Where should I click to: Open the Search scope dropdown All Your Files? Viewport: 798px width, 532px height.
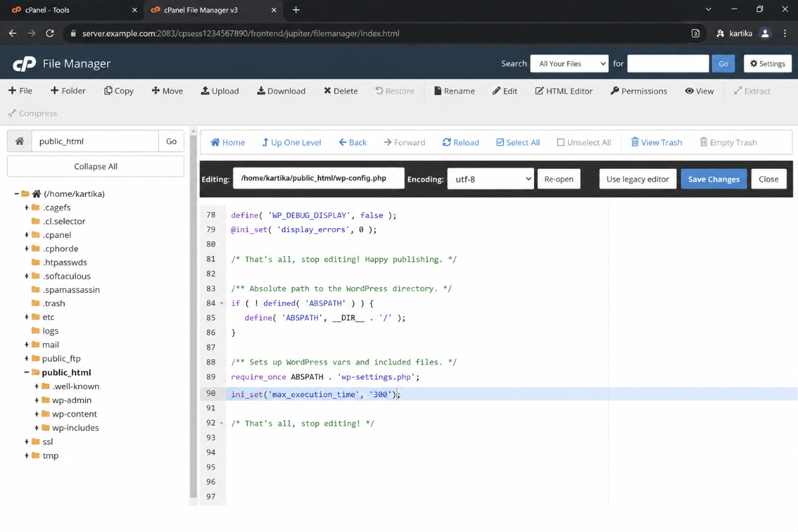[x=569, y=64]
